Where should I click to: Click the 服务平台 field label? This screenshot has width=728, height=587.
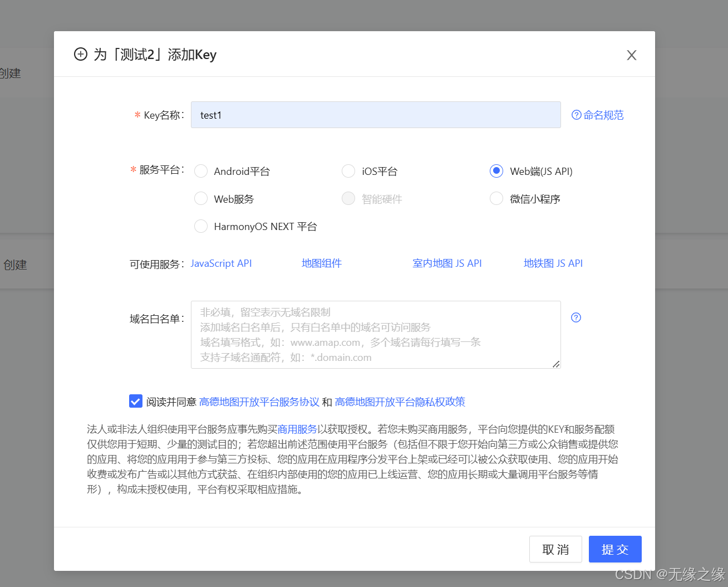(x=161, y=170)
